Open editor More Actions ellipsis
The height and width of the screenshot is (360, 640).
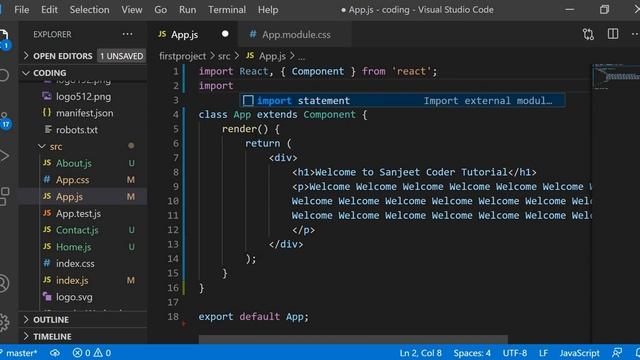(x=635, y=34)
